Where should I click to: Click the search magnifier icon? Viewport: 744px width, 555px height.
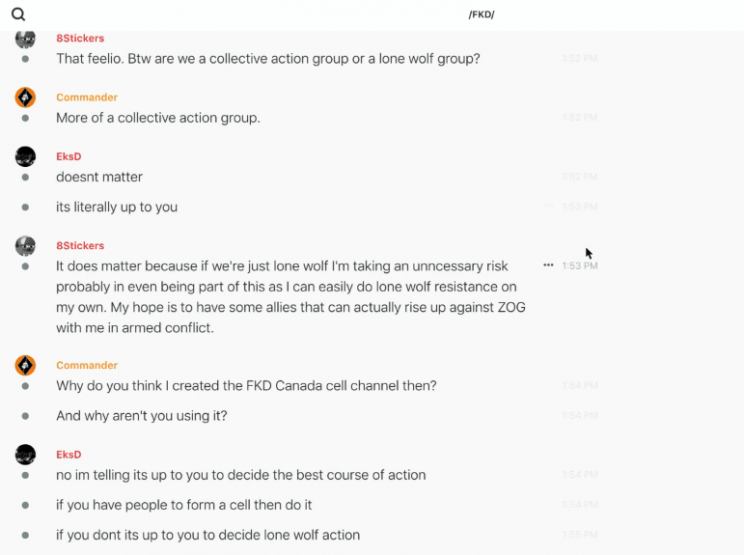(18, 14)
